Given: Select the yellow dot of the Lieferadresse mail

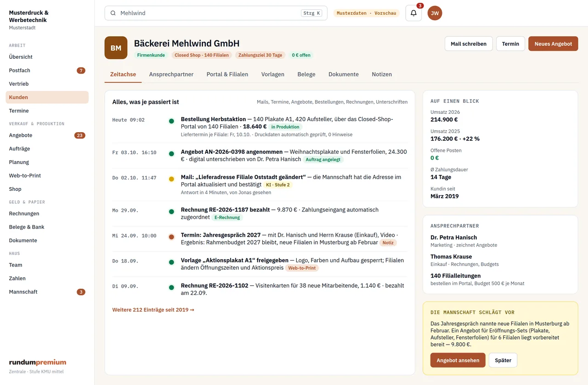Looking at the screenshot, I should [171, 179].
